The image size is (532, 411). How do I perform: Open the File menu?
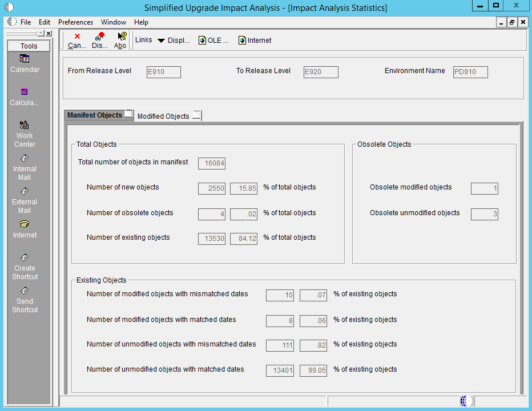pyautogui.click(x=26, y=22)
